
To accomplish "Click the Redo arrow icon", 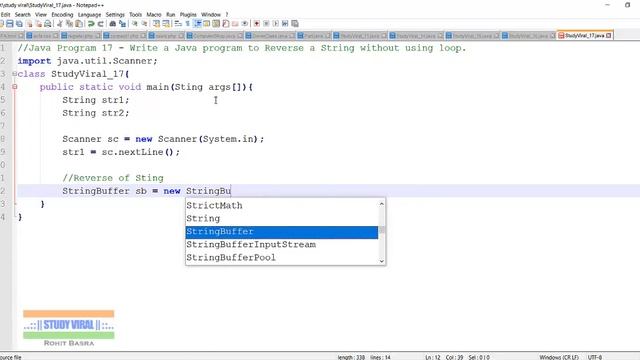I will 100,24.
